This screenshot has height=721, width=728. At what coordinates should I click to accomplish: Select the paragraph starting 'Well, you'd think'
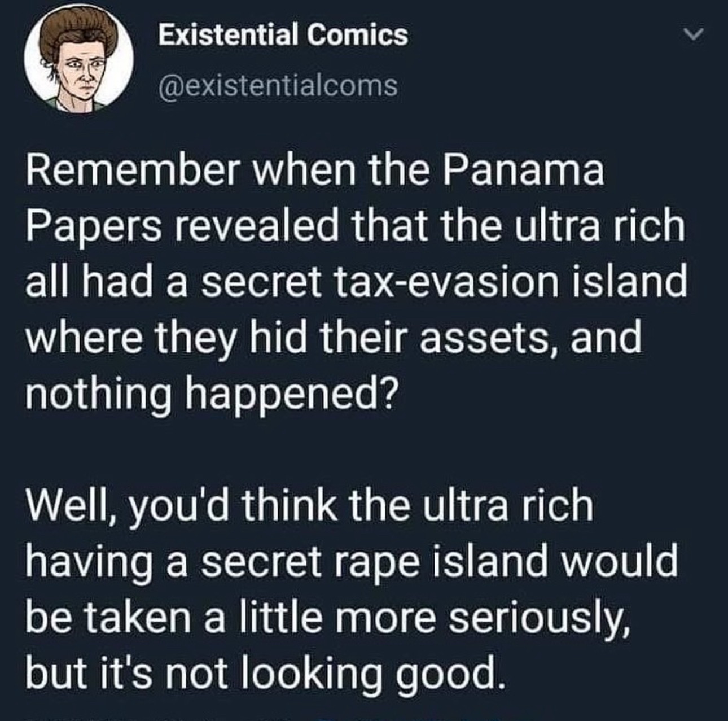[x=351, y=589]
